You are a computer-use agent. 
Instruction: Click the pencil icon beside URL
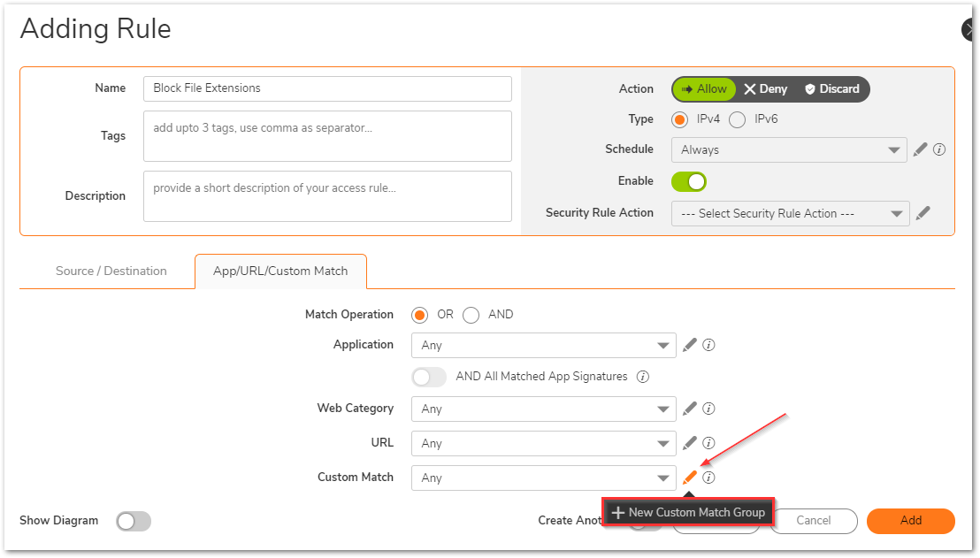coord(690,443)
